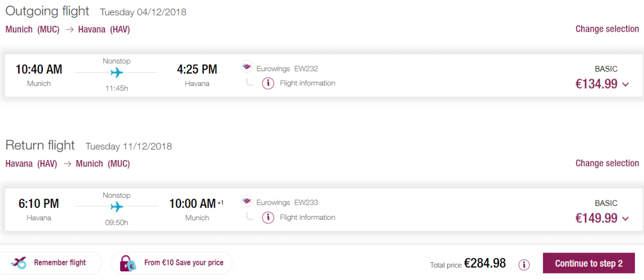Screen dimensions: 644x280
Task: Click the info icon for outgoing Flight information
Action: coord(268,83)
